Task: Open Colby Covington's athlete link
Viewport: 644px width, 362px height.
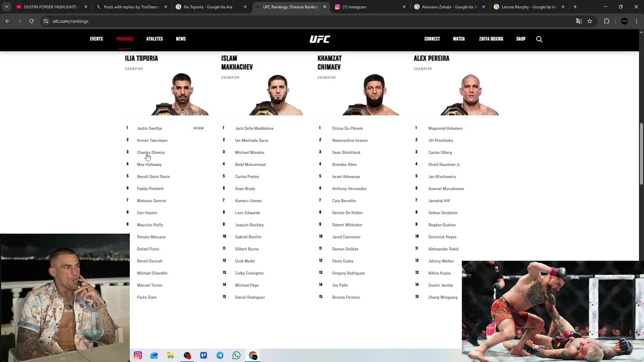Action: tap(249, 273)
